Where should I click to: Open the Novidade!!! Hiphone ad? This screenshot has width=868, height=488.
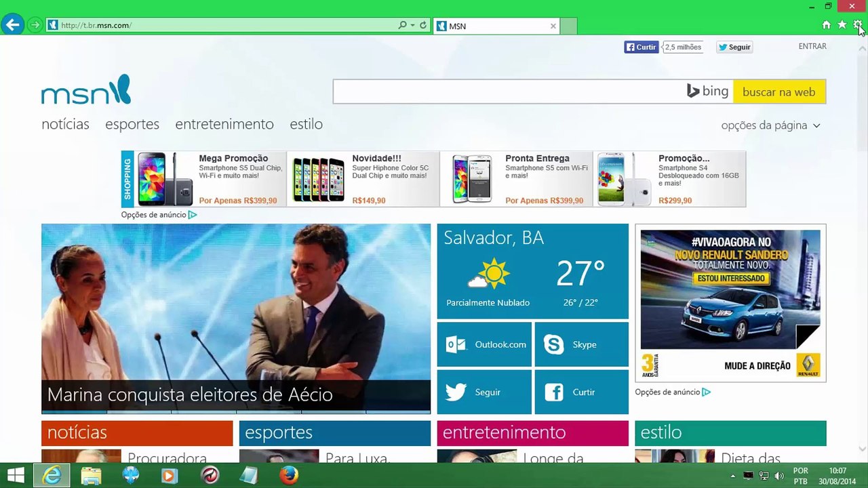pyautogui.click(x=363, y=179)
